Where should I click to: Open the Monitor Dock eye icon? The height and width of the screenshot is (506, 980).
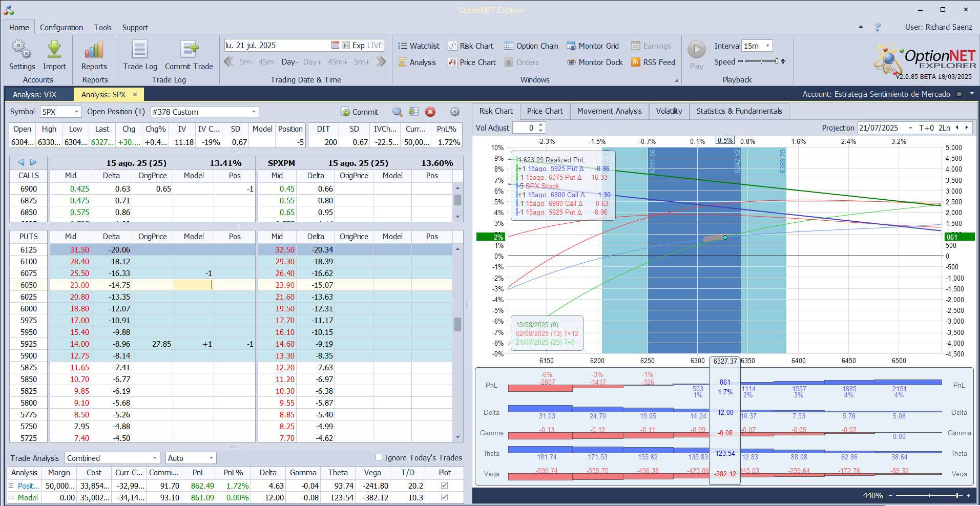click(571, 62)
